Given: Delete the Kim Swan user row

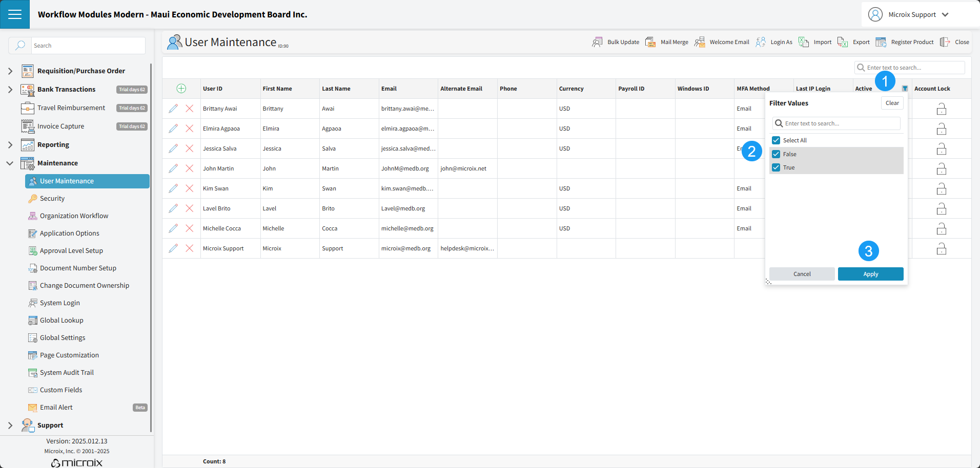Looking at the screenshot, I should (190, 188).
